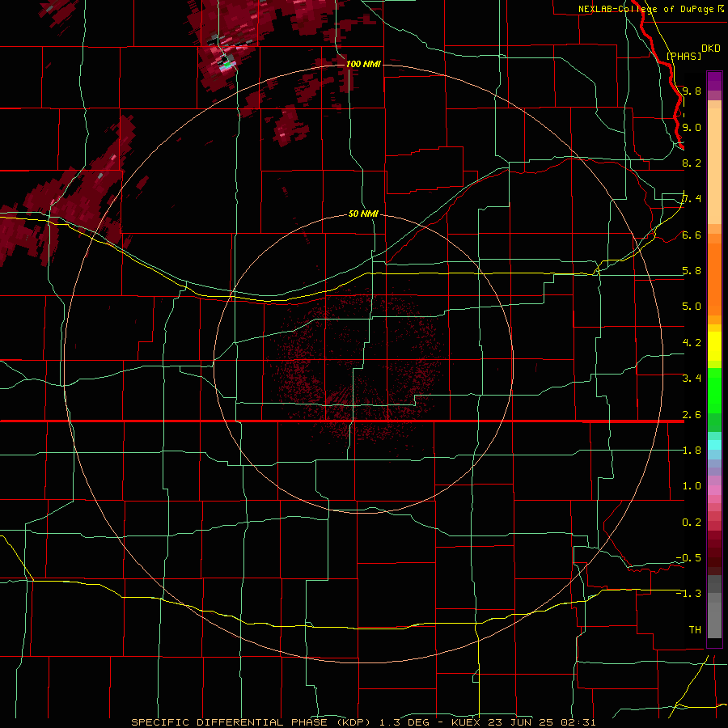This screenshot has width=728, height=728.
Task: Pick the pink segment of the color scale
Action: point(714,490)
